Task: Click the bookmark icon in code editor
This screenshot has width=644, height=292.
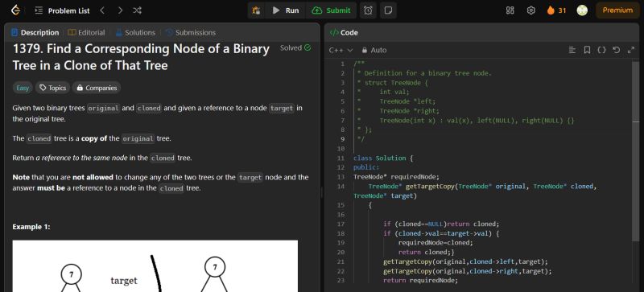Action: pos(587,50)
